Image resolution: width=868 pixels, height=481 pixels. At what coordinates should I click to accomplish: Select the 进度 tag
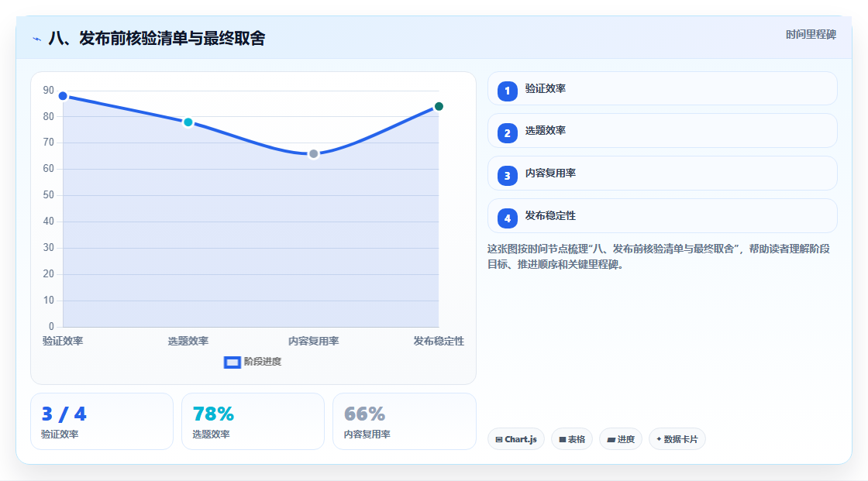621,439
